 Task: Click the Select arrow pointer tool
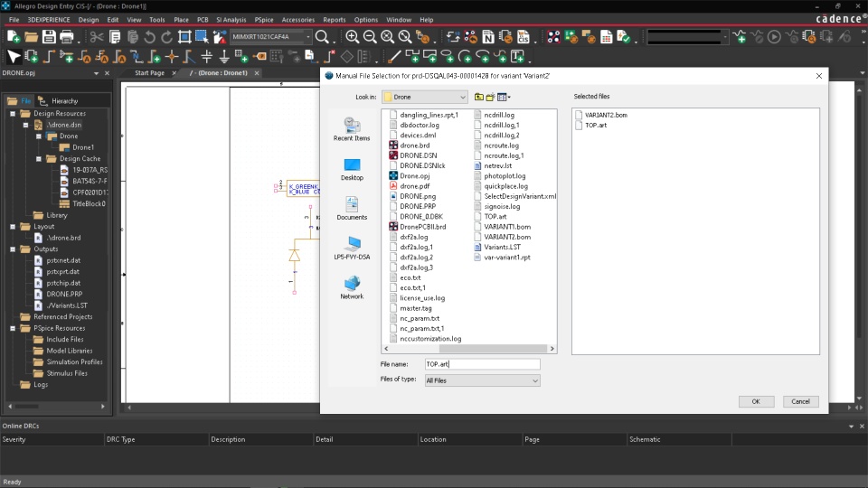14,56
